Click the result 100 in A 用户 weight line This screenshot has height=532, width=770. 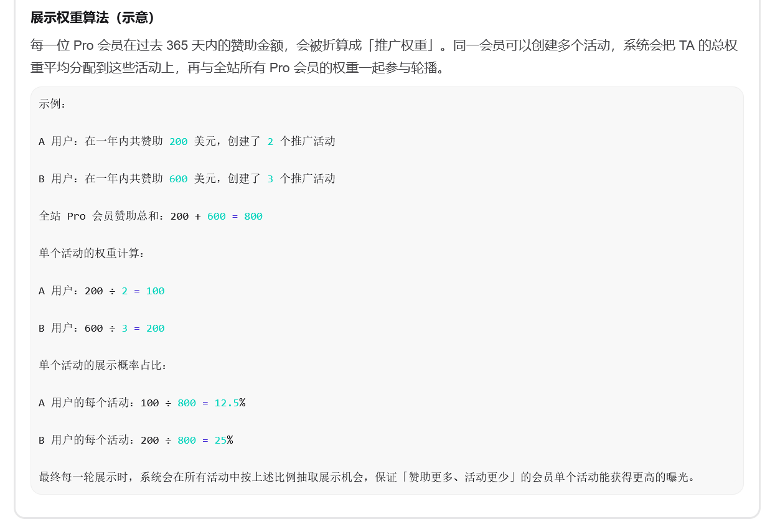click(x=155, y=291)
